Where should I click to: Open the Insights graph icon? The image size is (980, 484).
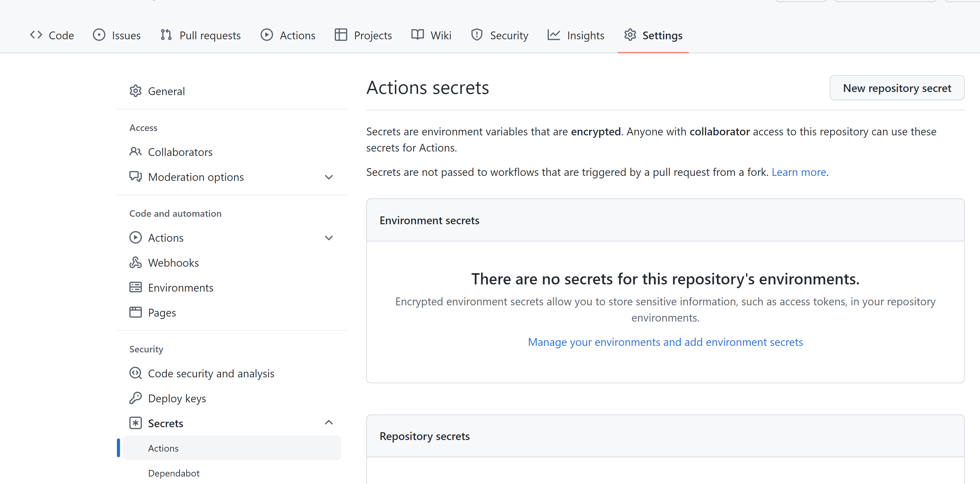[x=554, y=35]
